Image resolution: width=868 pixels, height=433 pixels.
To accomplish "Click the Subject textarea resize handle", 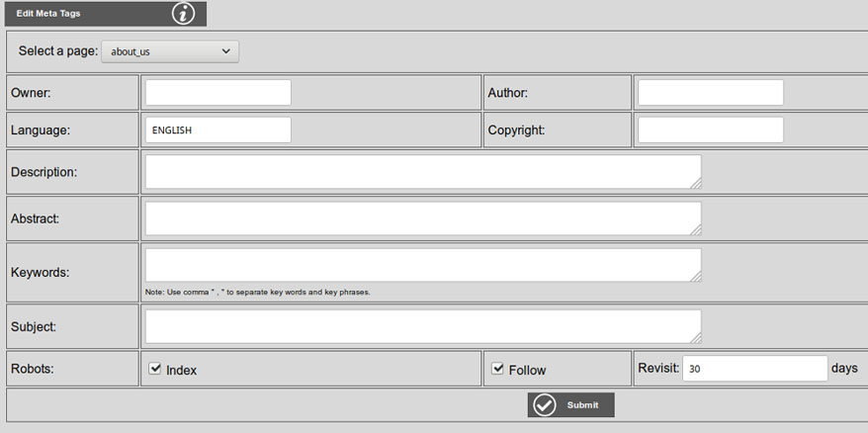I will tap(696, 338).
